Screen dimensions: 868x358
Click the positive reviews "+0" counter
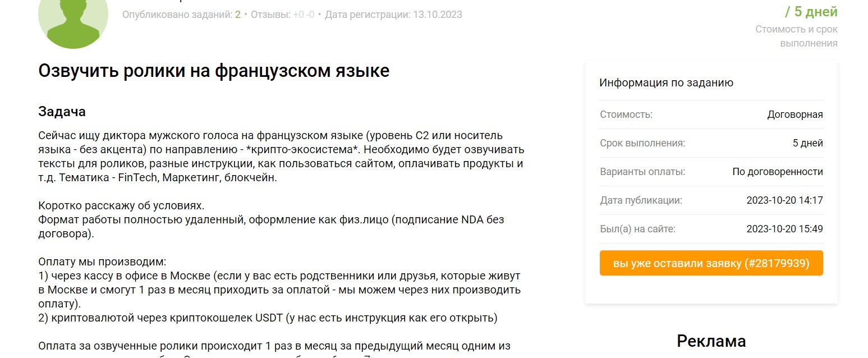pyautogui.click(x=298, y=15)
